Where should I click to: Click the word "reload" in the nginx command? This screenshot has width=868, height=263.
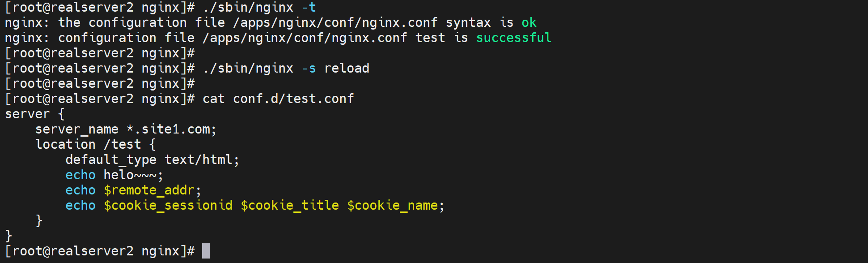tap(347, 69)
